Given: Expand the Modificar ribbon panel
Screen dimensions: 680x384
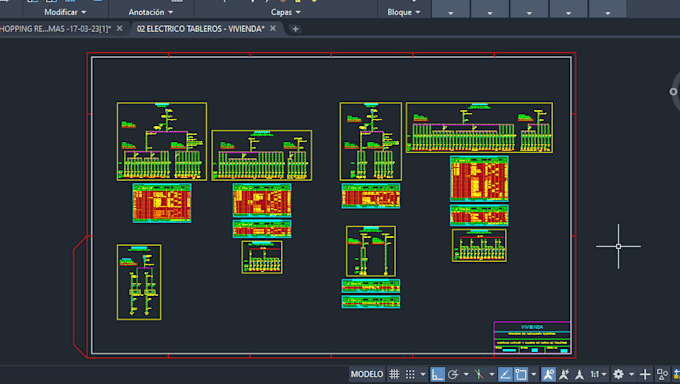Looking at the screenshot, I should [x=65, y=12].
